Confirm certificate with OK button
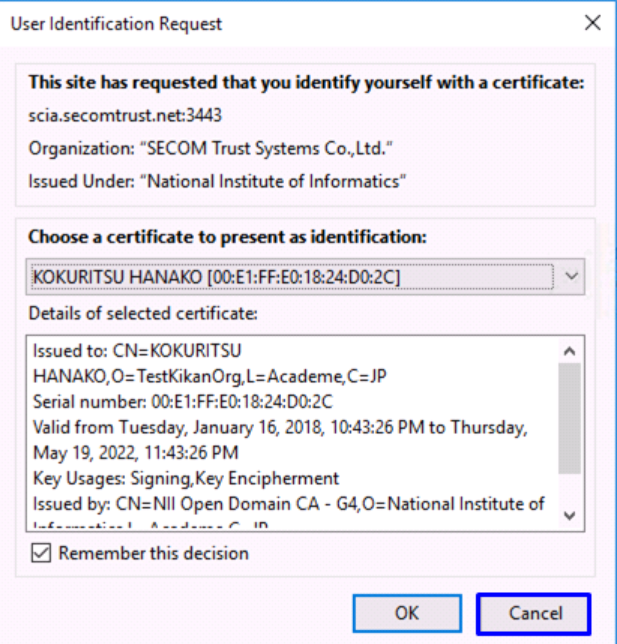The width and height of the screenshot is (617, 644). [x=407, y=613]
